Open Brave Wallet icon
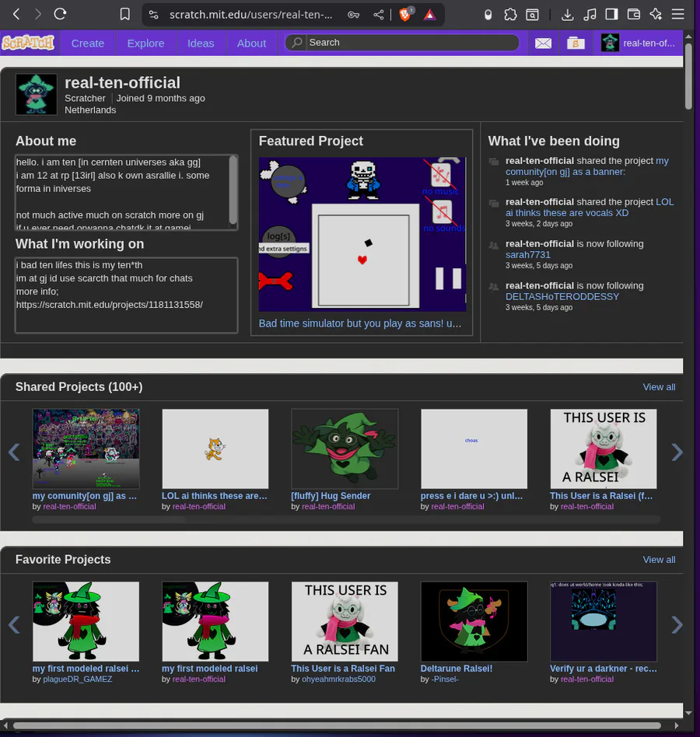This screenshot has width=700, height=737. coord(634,14)
